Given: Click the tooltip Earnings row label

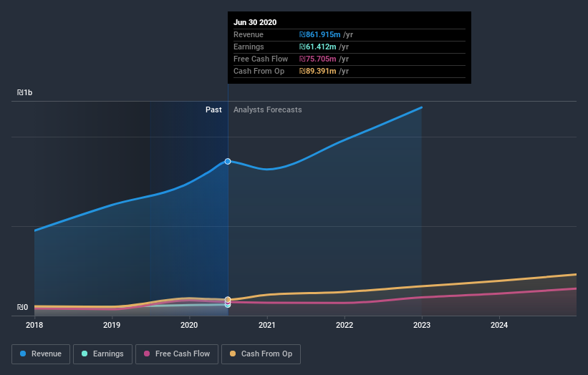Looking at the screenshot, I should (x=249, y=47).
